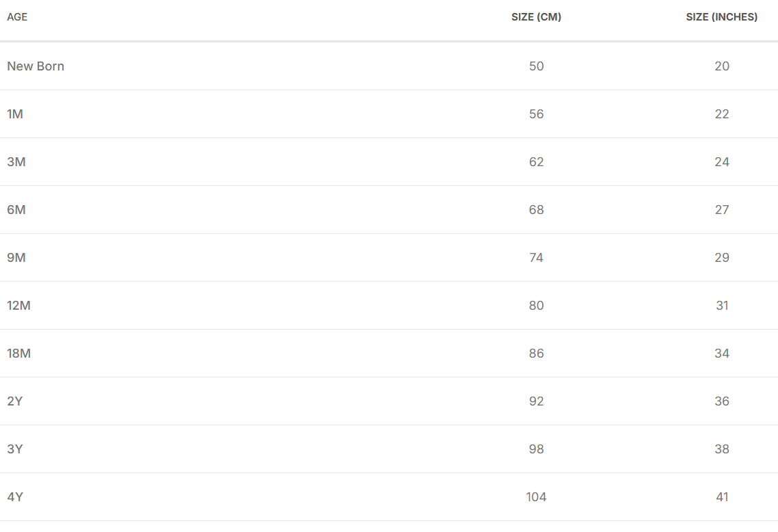Select the New Born age row label
Image resolution: width=778 pixels, height=532 pixels.
click(36, 66)
